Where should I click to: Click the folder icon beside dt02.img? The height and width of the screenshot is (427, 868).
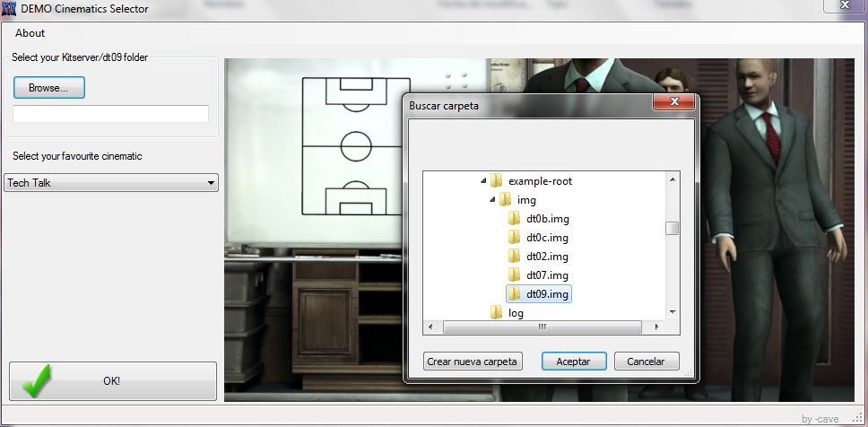(x=514, y=257)
